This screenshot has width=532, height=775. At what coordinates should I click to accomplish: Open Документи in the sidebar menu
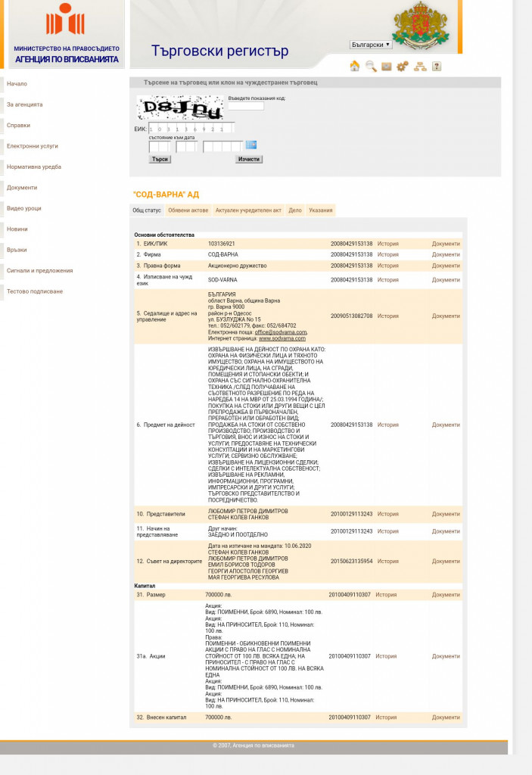pos(22,188)
